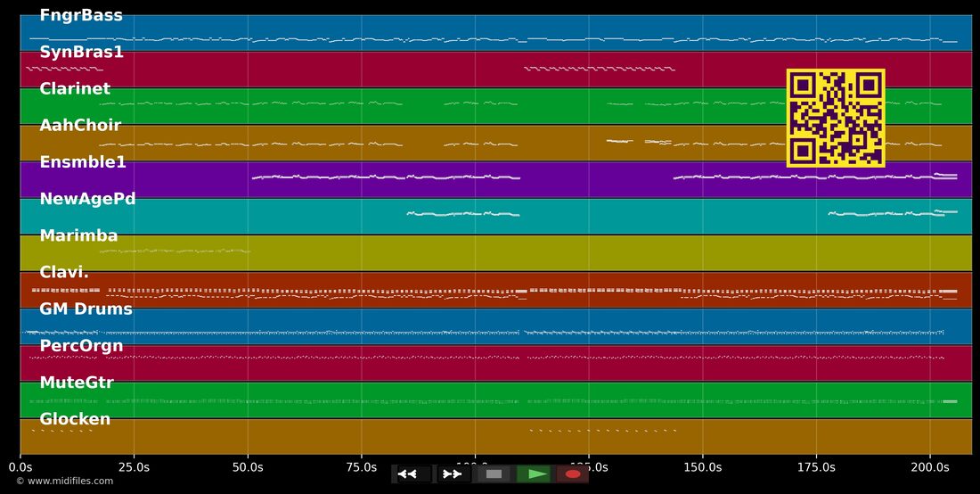Select the Marimba track label
This screenshot has height=494, width=980.
[78, 235]
